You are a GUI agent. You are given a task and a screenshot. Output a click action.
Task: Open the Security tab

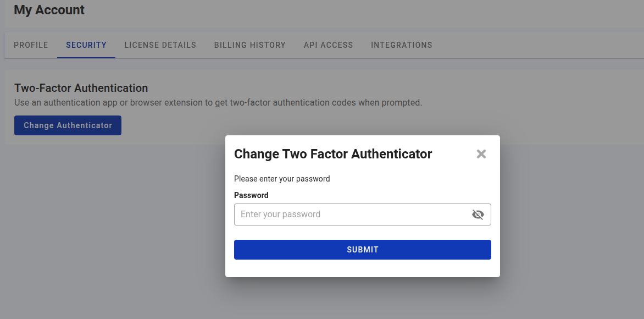86,45
